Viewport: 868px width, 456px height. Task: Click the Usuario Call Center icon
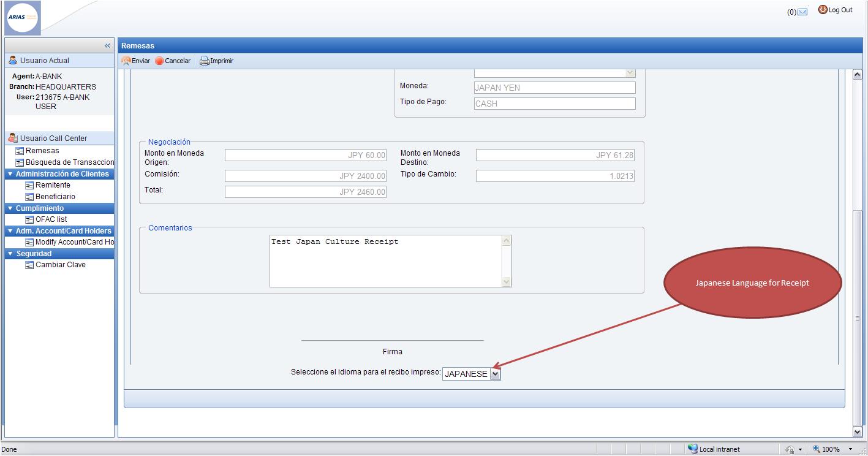click(x=13, y=138)
